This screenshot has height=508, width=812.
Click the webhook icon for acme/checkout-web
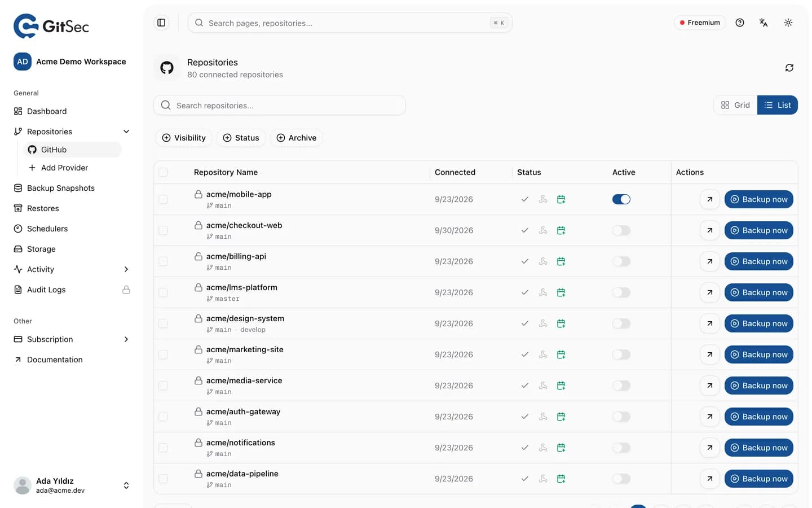click(x=543, y=230)
